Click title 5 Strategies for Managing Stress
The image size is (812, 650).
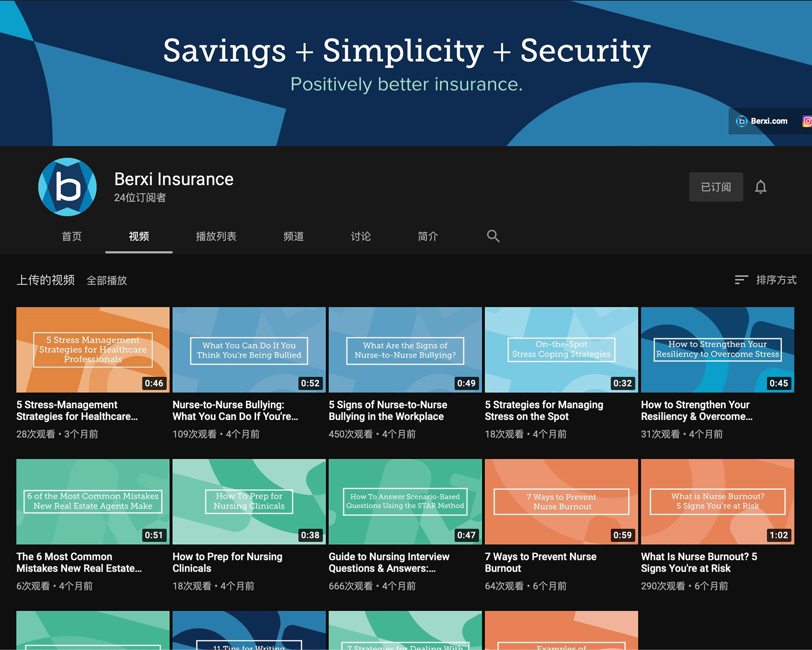coord(544,411)
